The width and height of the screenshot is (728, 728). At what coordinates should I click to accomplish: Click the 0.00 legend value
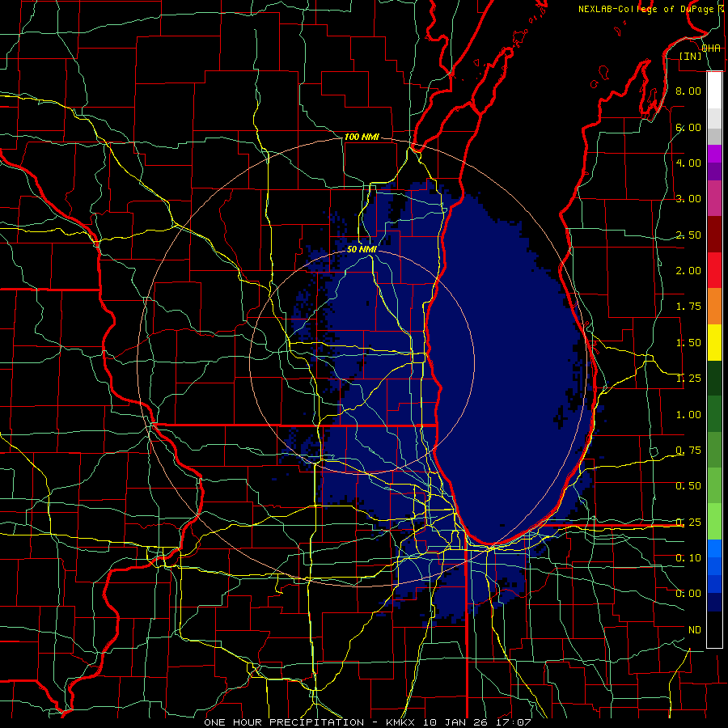pos(688,594)
